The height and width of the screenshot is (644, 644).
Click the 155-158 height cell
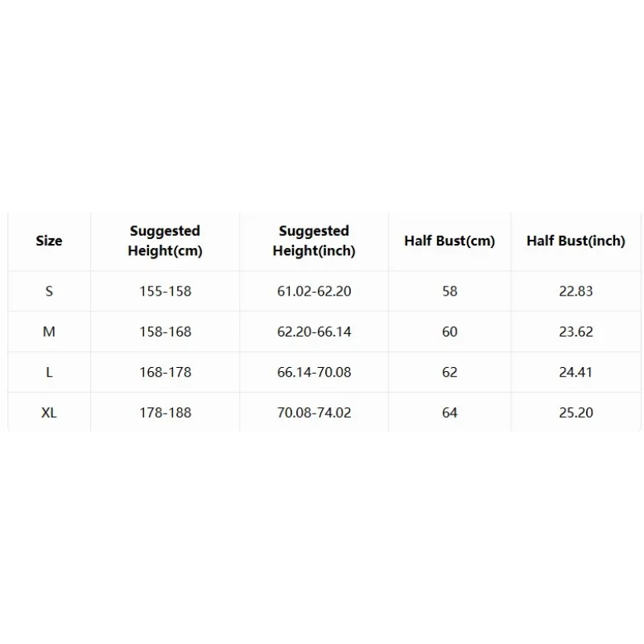165,291
